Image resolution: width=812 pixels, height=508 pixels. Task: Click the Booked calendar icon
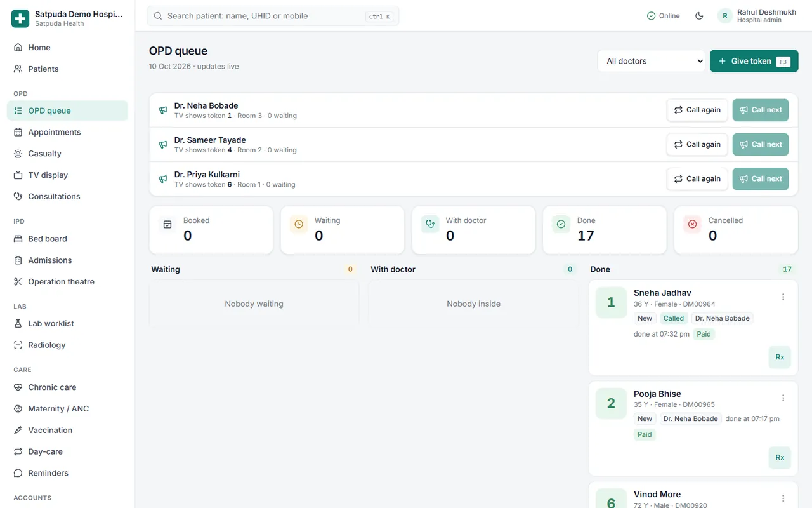pos(167,224)
